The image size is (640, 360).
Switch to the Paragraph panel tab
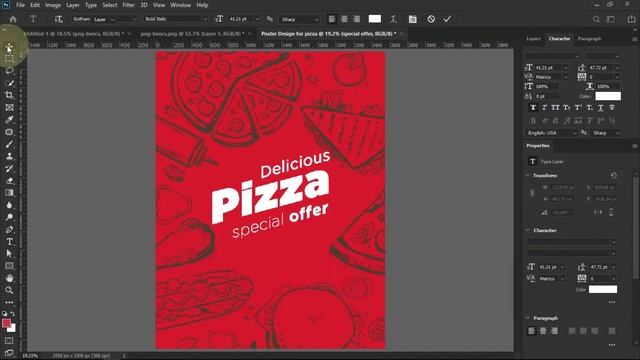tap(589, 39)
